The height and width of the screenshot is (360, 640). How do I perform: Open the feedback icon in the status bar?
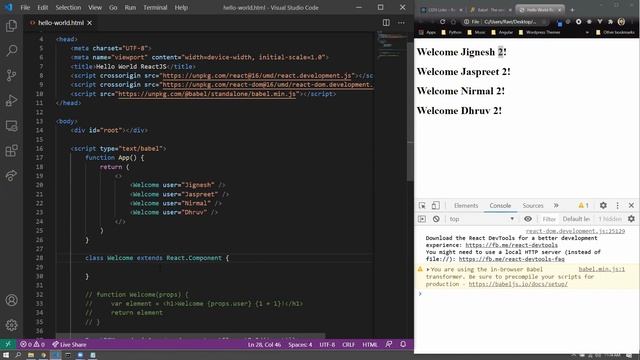[389, 344]
